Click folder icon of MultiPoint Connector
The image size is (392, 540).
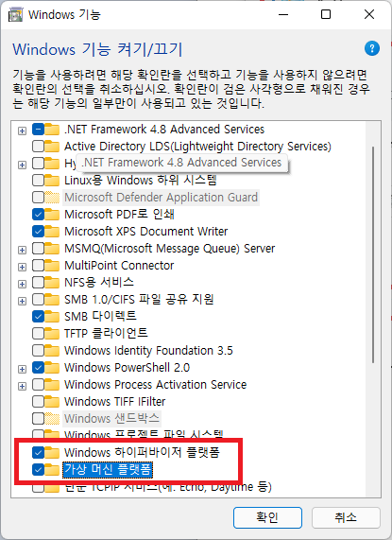point(52,266)
